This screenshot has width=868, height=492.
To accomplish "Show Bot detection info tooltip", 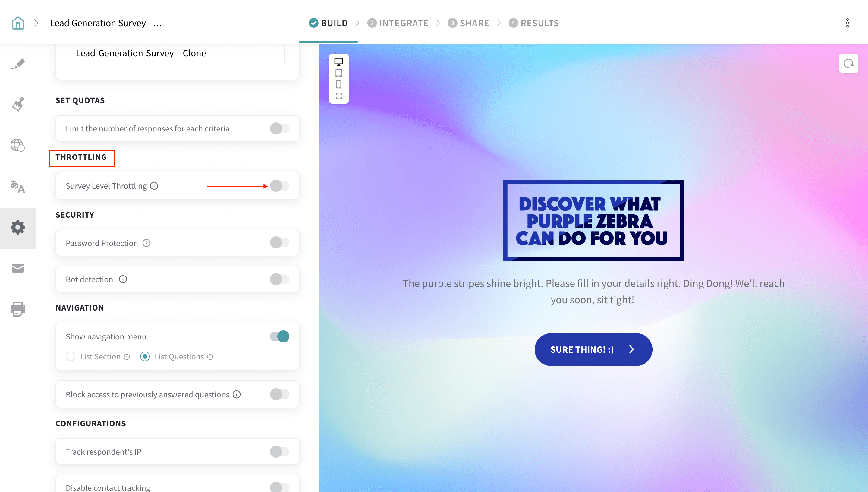I will (x=123, y=279).
